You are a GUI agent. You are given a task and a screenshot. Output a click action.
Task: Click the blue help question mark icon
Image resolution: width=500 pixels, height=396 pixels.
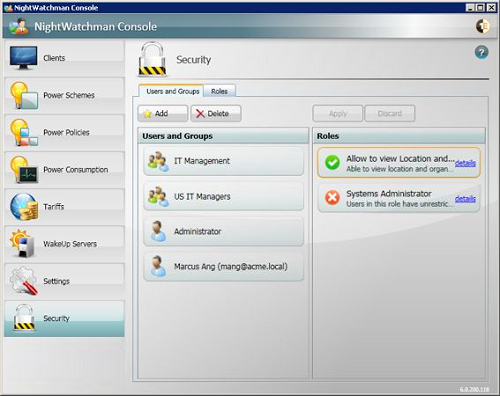click(481, 52)
